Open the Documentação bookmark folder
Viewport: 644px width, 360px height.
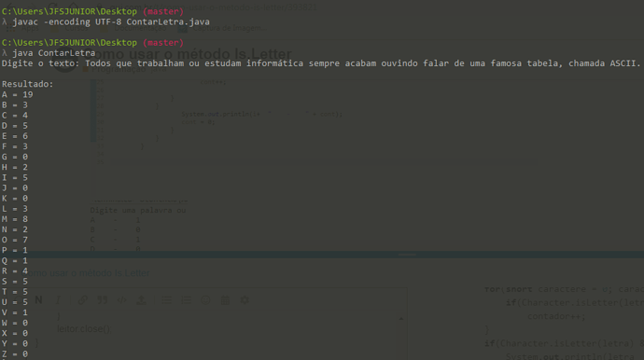click(135, 29)
